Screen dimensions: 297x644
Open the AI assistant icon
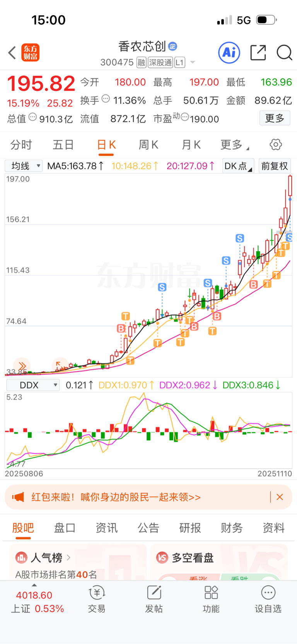[229, 52]
